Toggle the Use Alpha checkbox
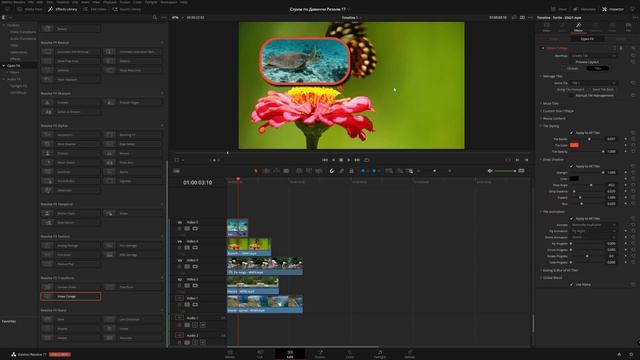 point(571,284)
